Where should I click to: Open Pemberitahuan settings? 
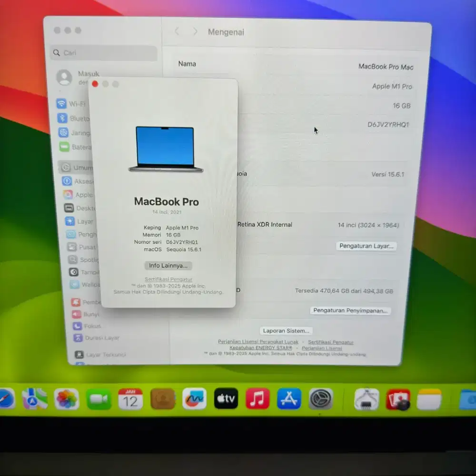[76, 301]
